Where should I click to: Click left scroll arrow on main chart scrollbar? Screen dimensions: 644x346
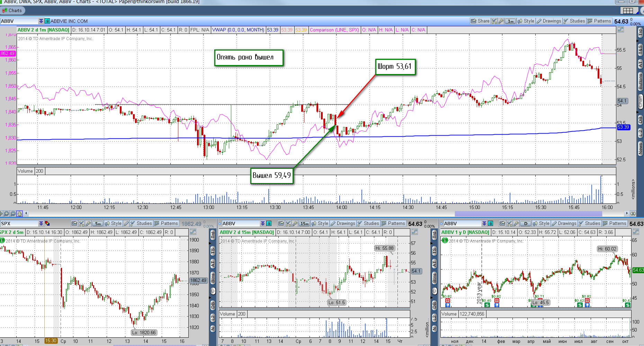point(26,213)
